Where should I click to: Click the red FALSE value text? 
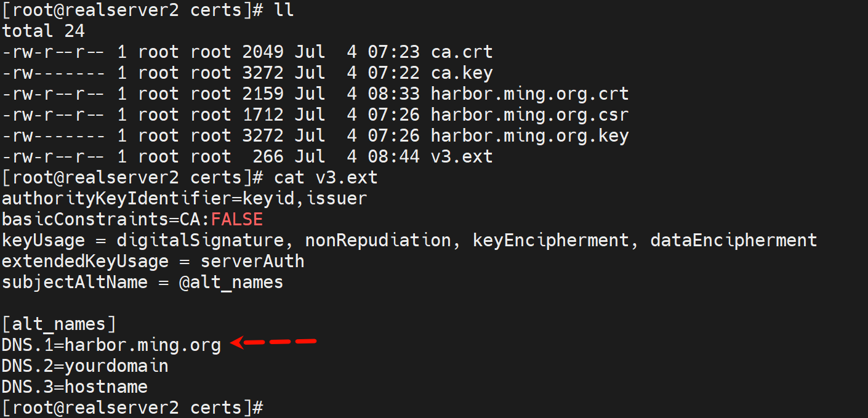[x=237, y=219]
